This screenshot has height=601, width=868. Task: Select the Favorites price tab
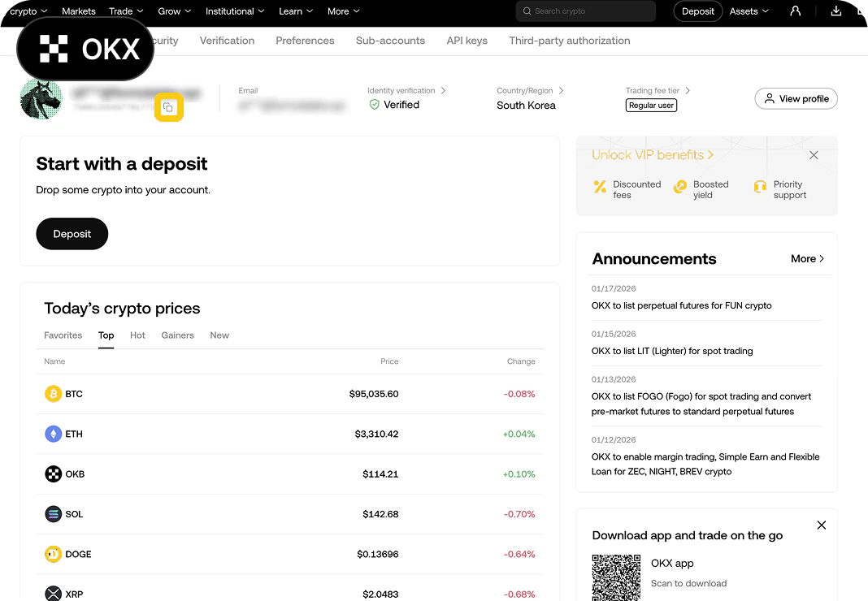coord(63,335)
